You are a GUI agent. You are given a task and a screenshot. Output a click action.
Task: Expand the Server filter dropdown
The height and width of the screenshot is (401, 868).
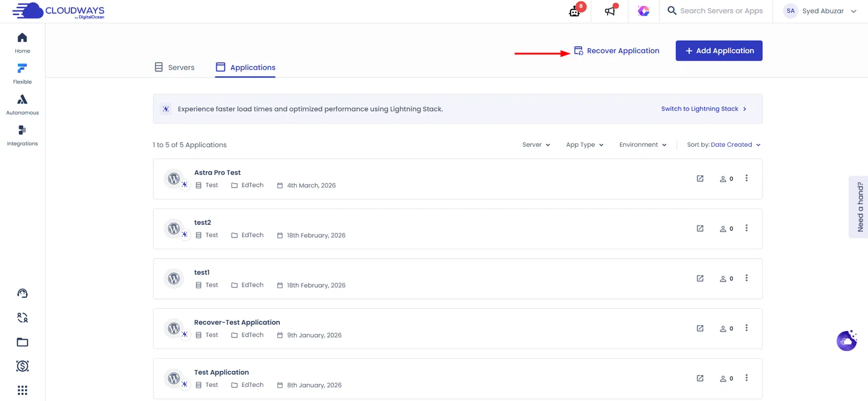(x=536, y=145)
